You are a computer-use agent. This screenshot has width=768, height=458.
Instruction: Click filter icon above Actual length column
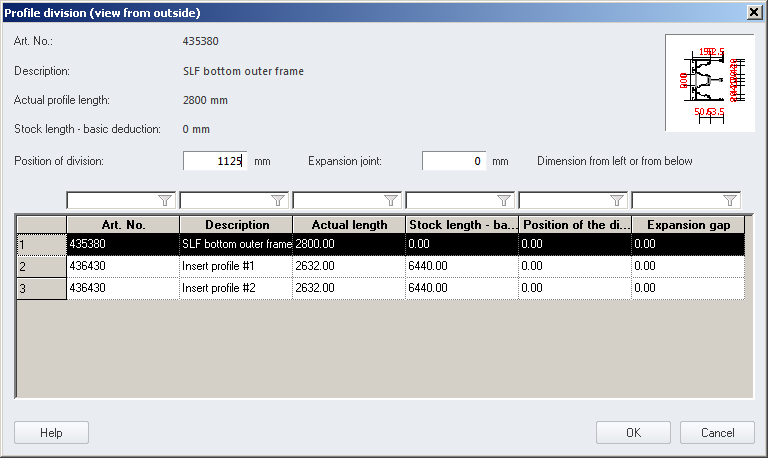point(391,200)
